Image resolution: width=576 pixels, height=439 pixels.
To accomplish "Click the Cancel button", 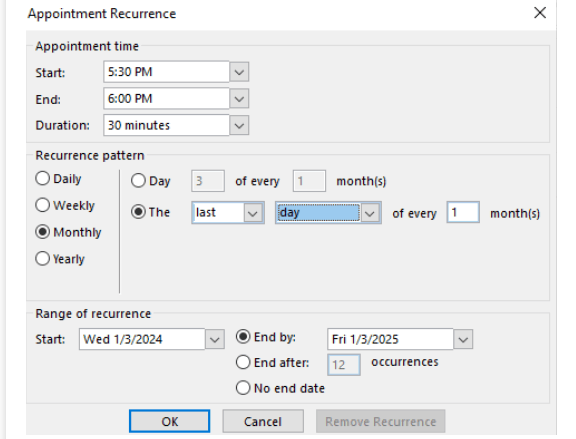I will [x=263, y=421].
